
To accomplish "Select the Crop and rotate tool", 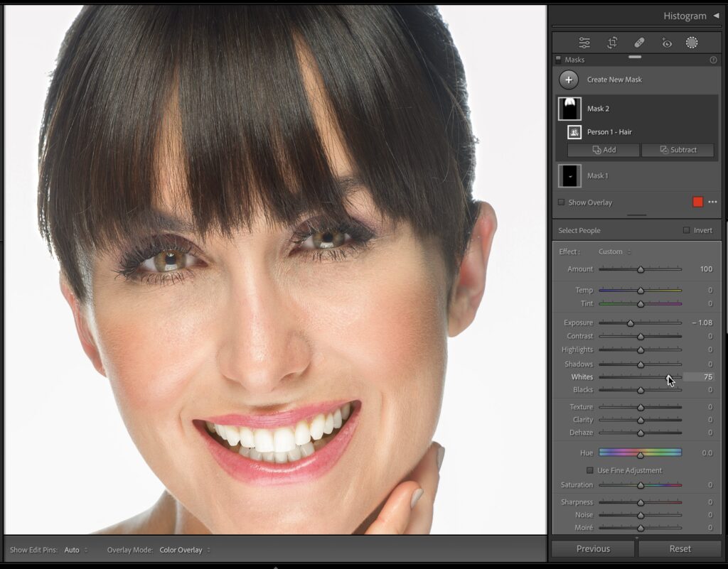I will 611,43.
